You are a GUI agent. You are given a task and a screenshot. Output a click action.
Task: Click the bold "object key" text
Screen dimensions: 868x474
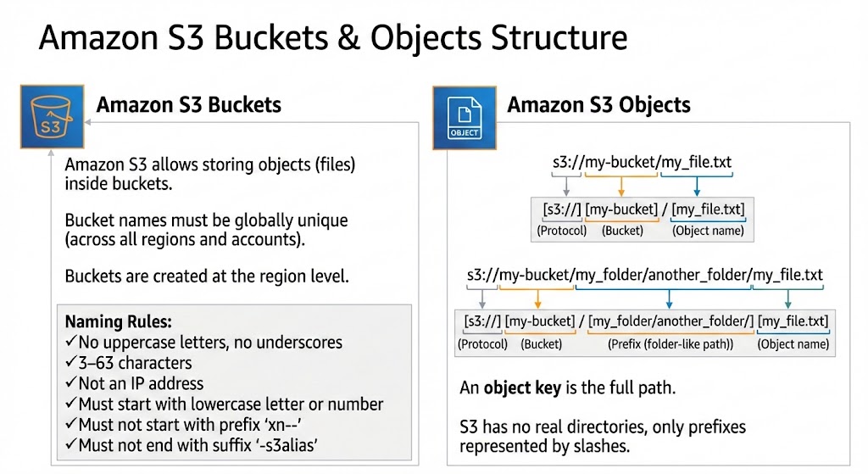pyautogui.click(x=522, y=389)
